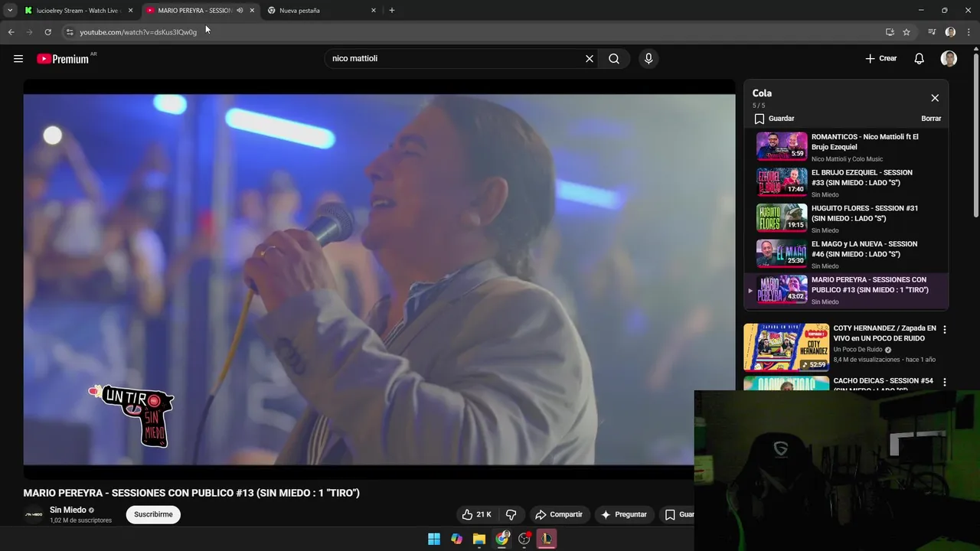Screen dimensions: 980x551
Task: Open Chrome from the taskbar
Action: point(501,539)
